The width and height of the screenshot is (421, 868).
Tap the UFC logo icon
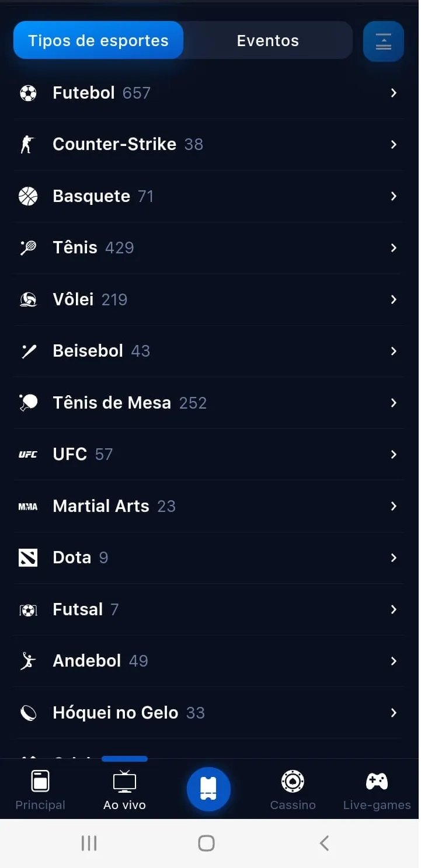tap(28, 455)
